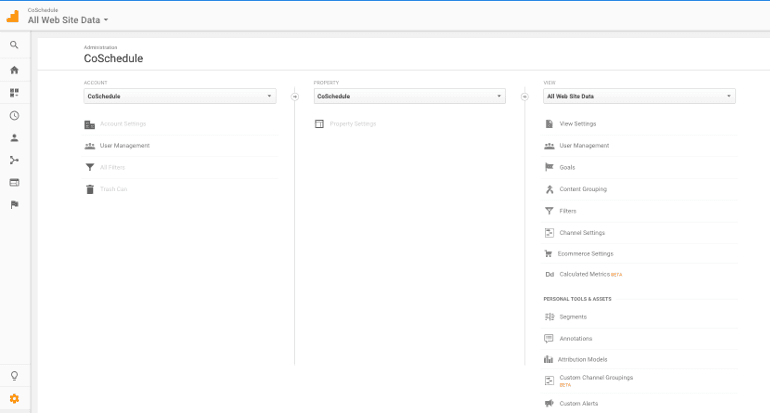Click the PERSONAL TOOLS & ASSETS heading

577,299
